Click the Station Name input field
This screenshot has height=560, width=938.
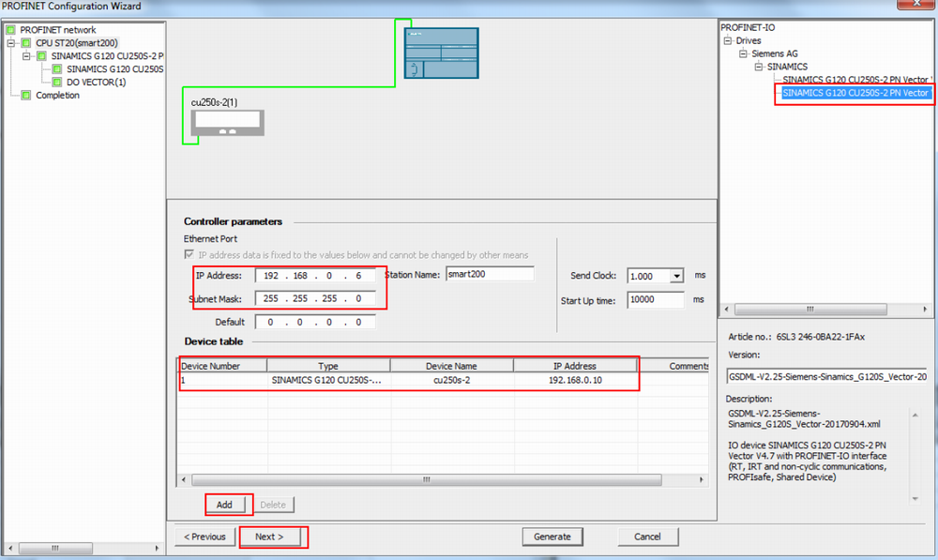pyautogui.click(x=489, y=274)
